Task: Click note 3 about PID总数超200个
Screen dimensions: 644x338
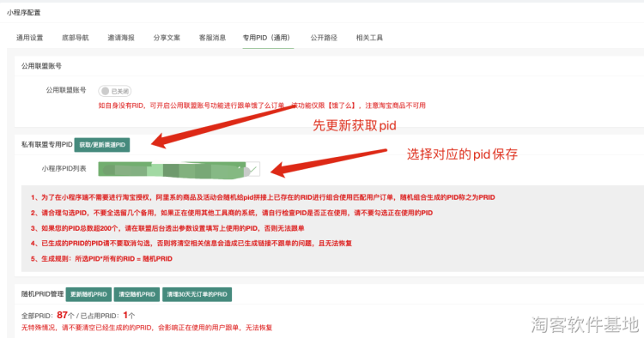Action: pos(167,228)
